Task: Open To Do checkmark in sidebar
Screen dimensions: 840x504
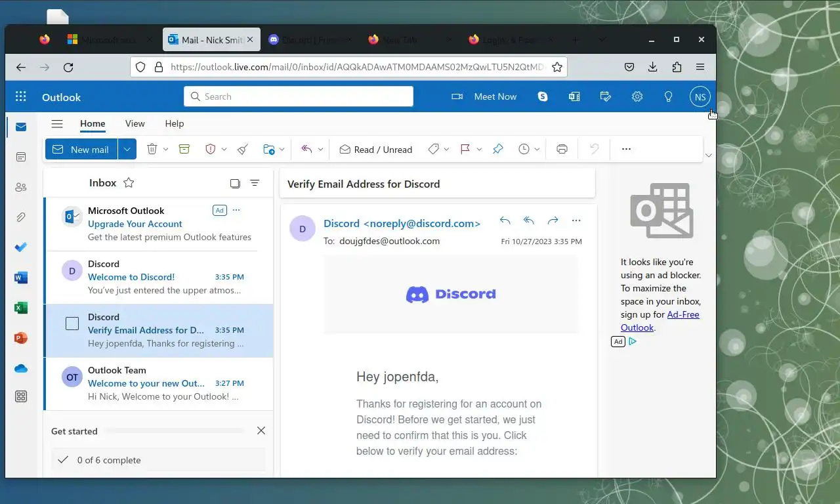Action: coord(21,247)
